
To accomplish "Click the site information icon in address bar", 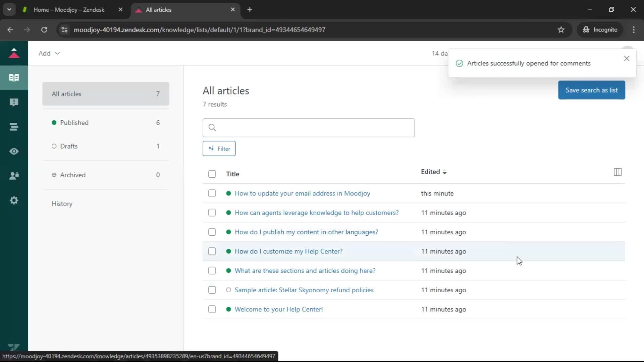I will pos(64,30).
